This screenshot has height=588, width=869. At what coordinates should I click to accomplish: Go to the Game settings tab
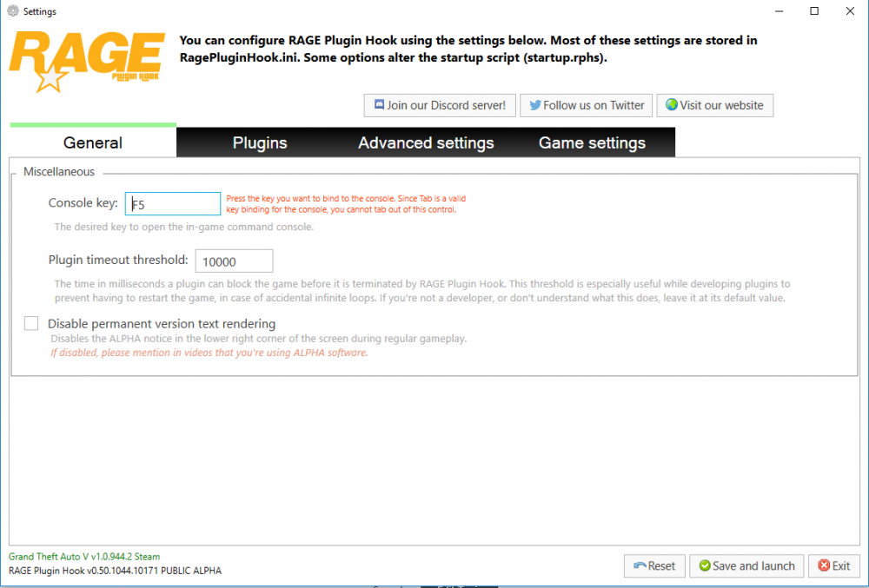pyautogui.click(x=592, y=142)
